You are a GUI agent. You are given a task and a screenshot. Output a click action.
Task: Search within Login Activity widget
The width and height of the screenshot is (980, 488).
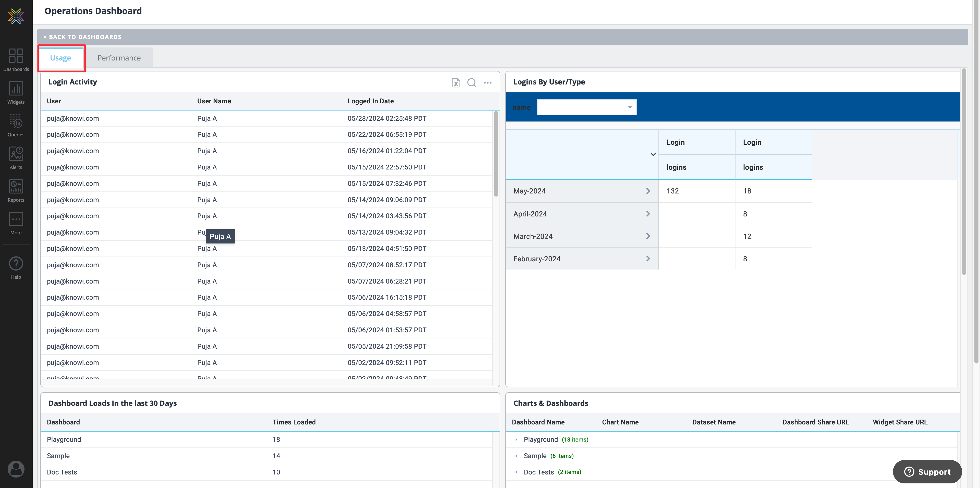point(472,82)
